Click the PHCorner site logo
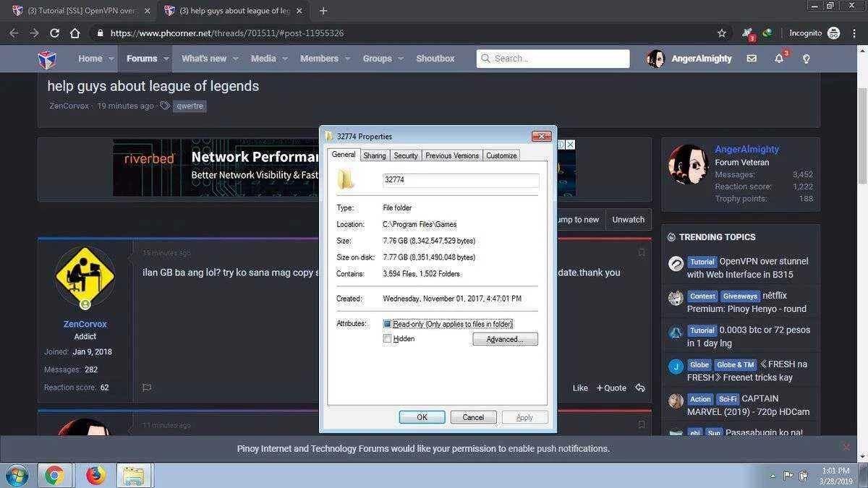Viewport: 868px width, 488px height. pyautogui.click(x=47, y=59)
